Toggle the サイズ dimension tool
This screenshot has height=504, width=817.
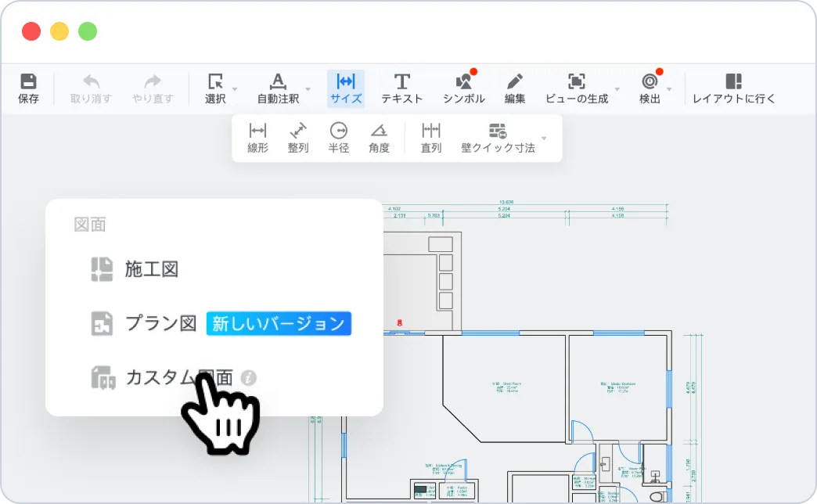tap(346, 88)
